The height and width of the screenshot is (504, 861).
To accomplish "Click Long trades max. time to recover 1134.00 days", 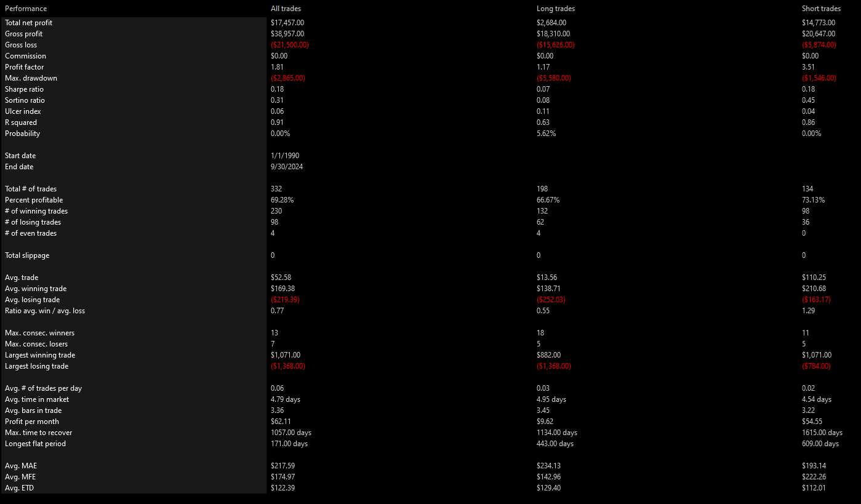I will tap(557, 433).
